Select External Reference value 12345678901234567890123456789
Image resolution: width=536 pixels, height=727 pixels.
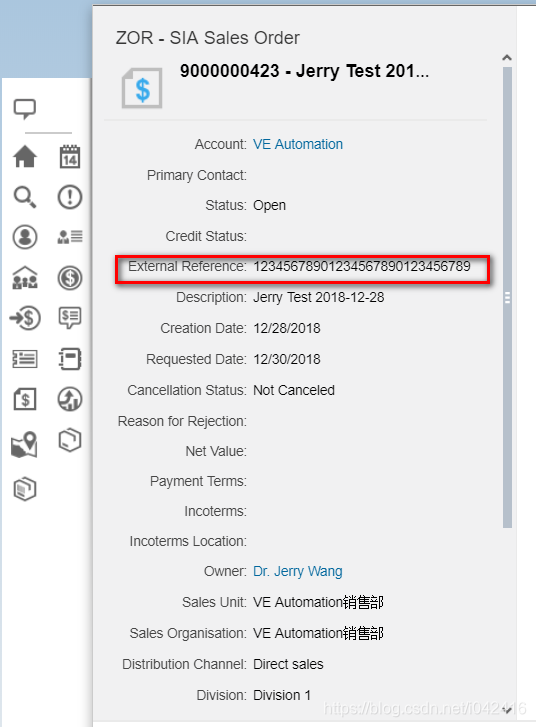point(362,267)
